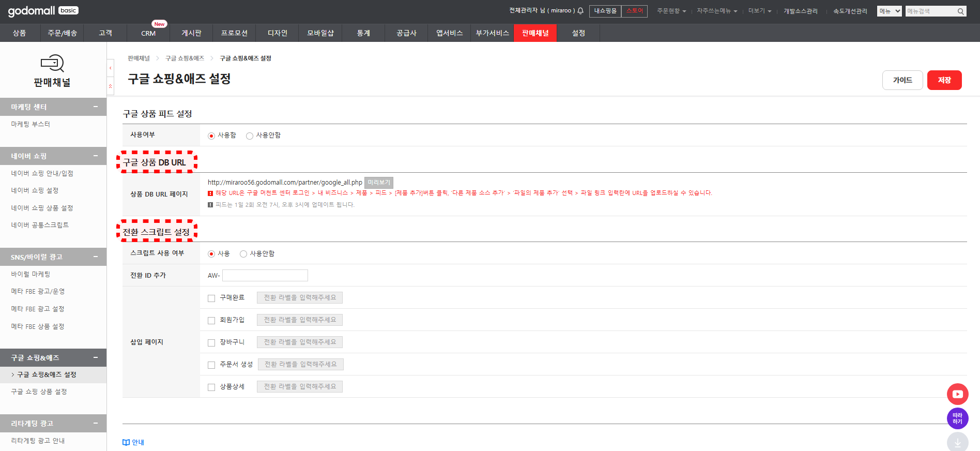Screen dimensions: 980x451
Task: Click the purple 따라하기 floating button
Action: 957,418
